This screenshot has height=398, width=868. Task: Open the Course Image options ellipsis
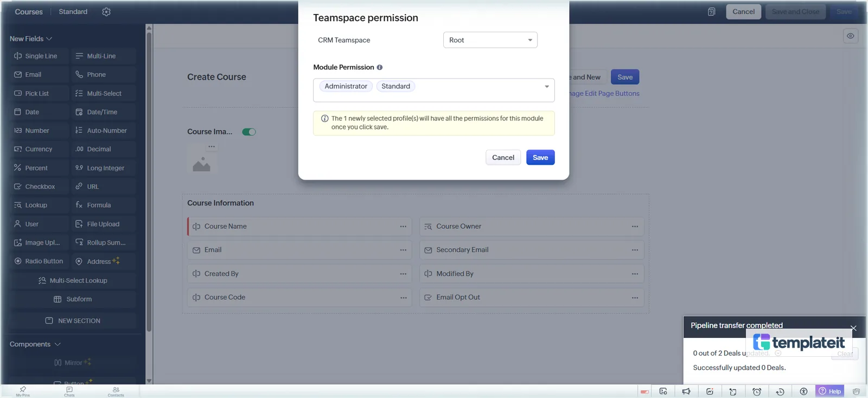[212, 146]
